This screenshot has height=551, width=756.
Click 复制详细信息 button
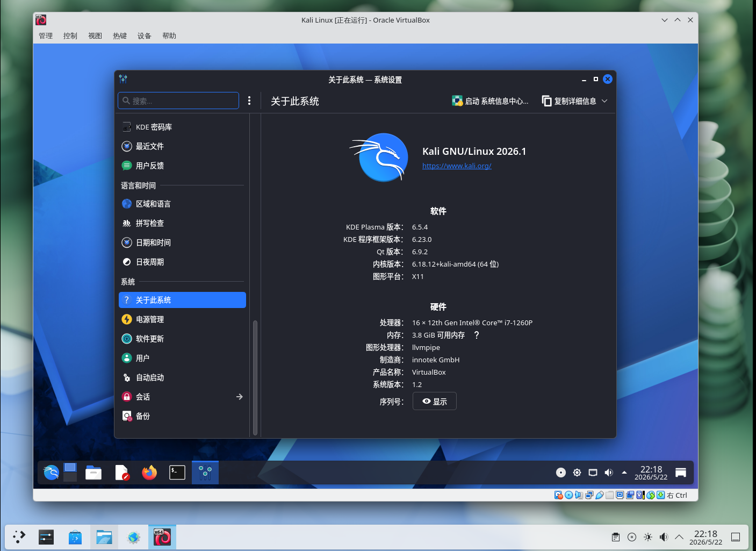[570, 101]
